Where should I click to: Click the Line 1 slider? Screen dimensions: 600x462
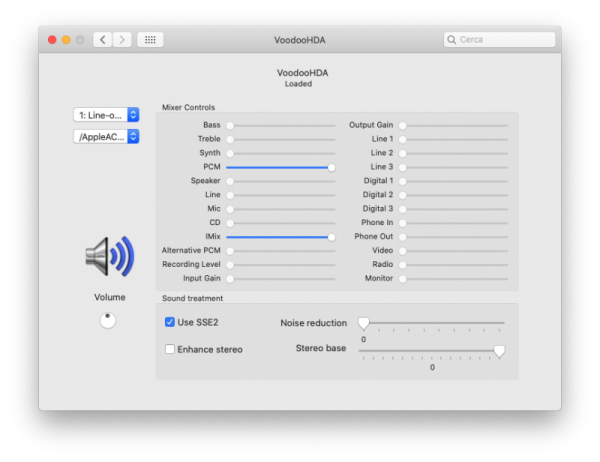pos(453,139)
